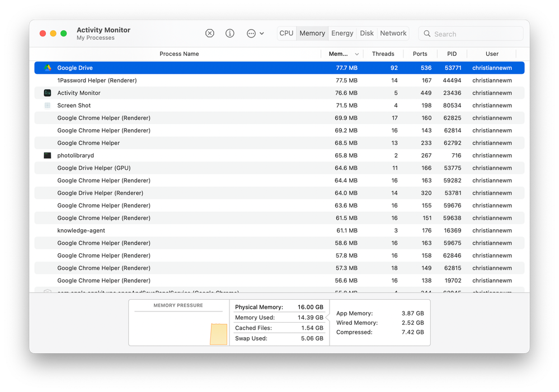The height and width of the screenshot is (392, 559).
Task: Select Google Chrome Helper (Renderer) with PID 62814
Action: point(279,130)
